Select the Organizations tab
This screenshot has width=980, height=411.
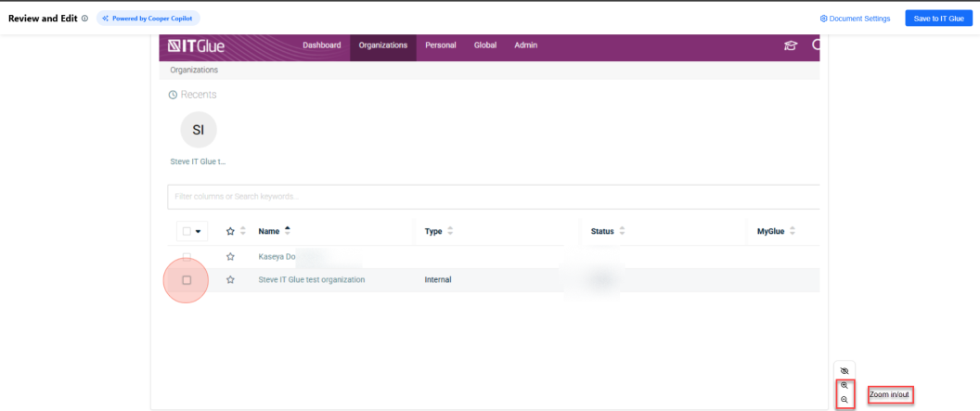(383, 45)
